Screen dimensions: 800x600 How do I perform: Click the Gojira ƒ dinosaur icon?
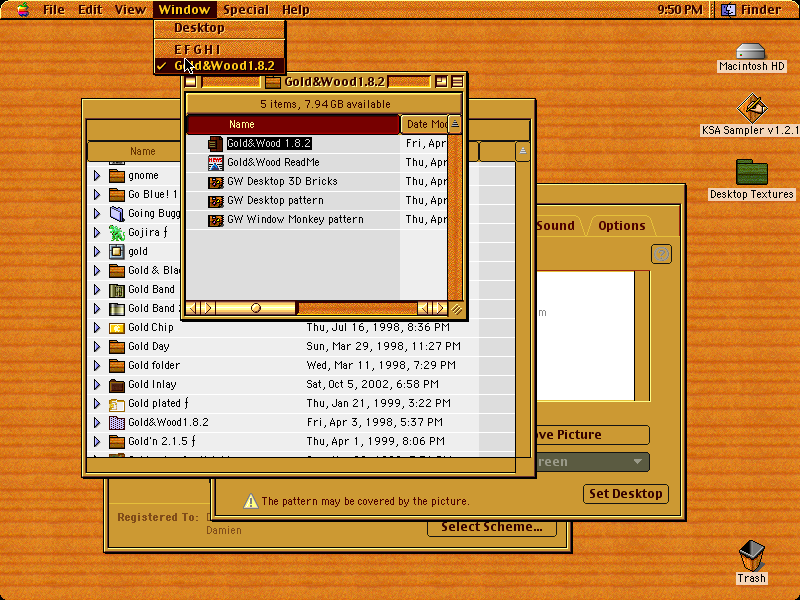[x=117, y=233]
